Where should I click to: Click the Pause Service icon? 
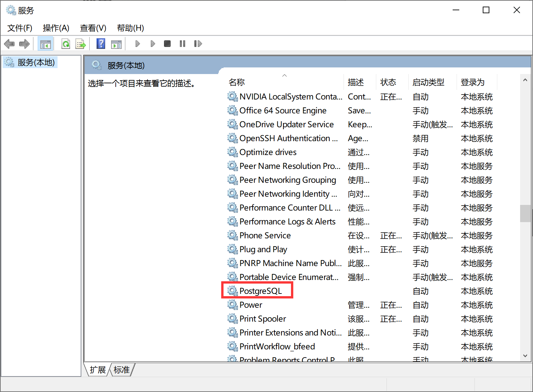pos(182,43)
